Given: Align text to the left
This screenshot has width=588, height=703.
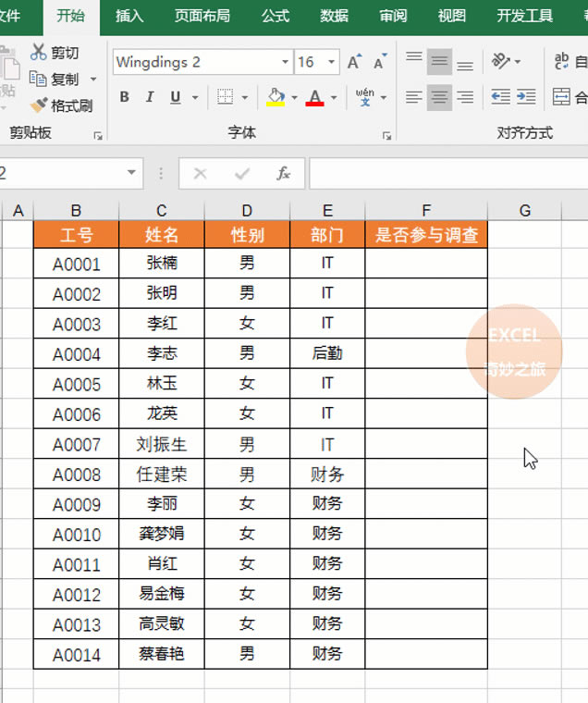Looking at the screenshot, I should click(413, 97).
